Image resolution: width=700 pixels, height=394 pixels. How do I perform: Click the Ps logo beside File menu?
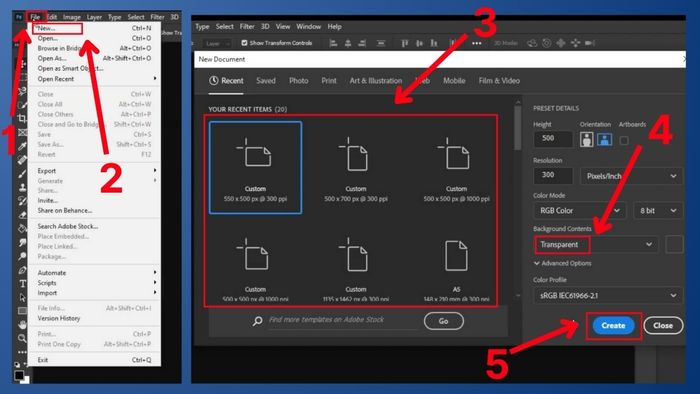point(19,17)
